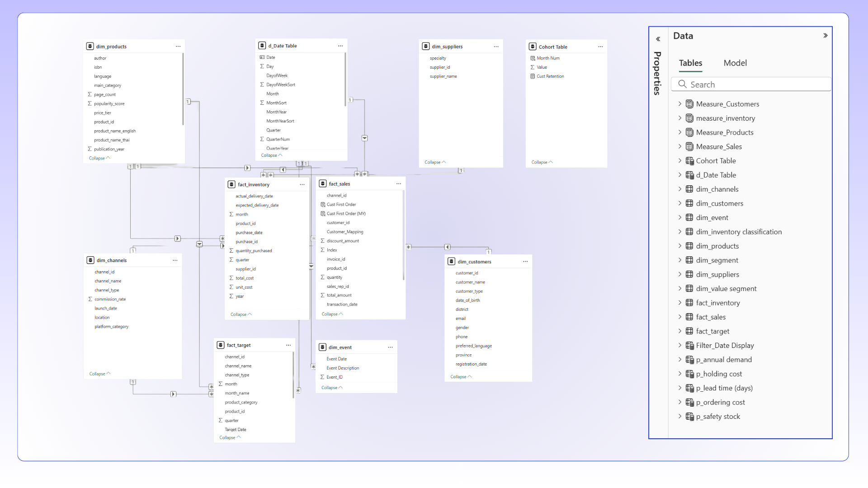The height and width of the screenshot is (488, 868).
Task: Click the Cohort Table header icon
Action: [x=533, y=47]
